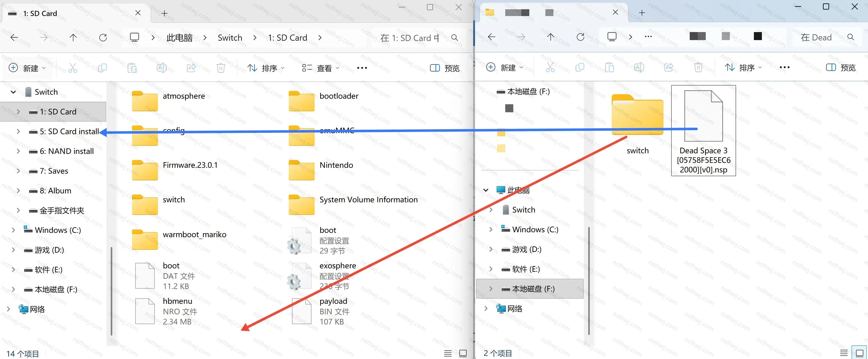
Task: Click Switch breadcrumb in left address bar
Action: (230, 38)
